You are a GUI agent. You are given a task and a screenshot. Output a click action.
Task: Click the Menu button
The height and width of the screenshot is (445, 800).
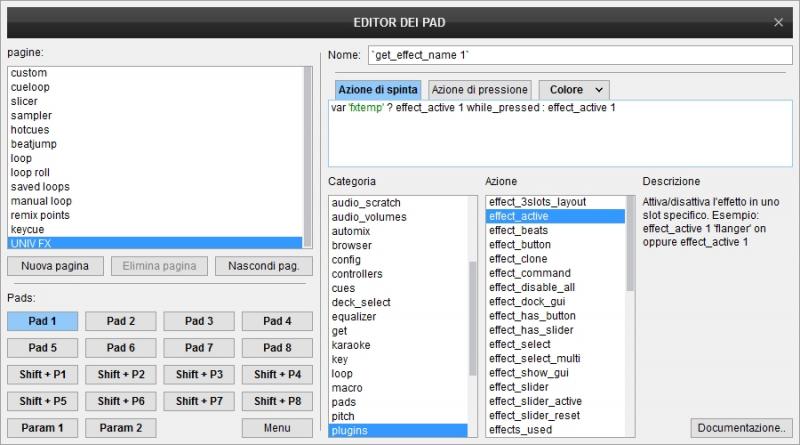(x=277, y=428)
